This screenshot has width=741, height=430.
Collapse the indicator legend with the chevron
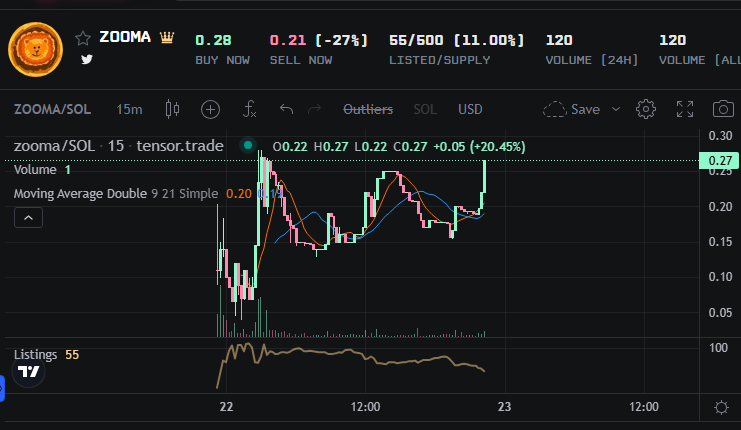tap(28, 218)
